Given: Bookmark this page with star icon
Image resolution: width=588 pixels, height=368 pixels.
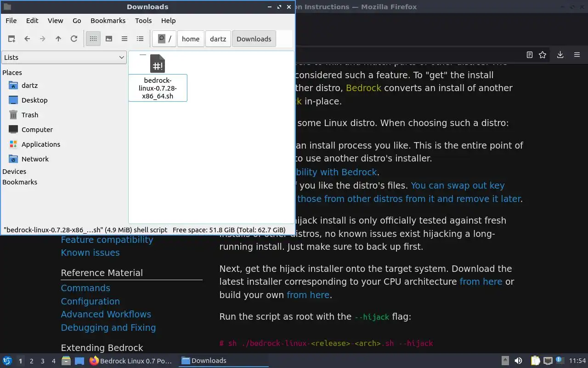Looking at the screenshot, I should click(x=543, y=55).
